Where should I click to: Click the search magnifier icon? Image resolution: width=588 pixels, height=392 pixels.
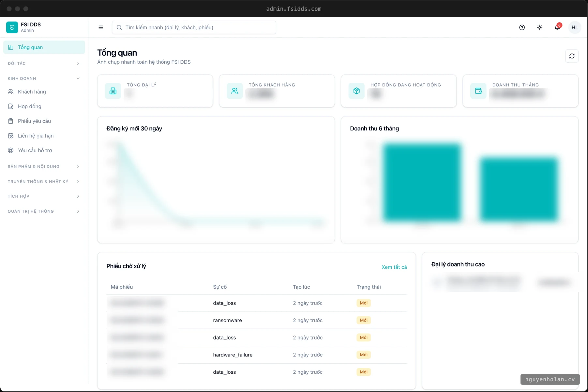(x=119, y=27)
